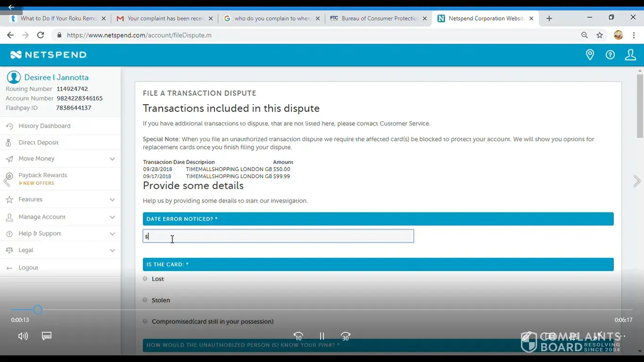This screenshot has height=362, width=644.
Task: Click the Help & Support sidebar icon
Action: coord(9,234)
